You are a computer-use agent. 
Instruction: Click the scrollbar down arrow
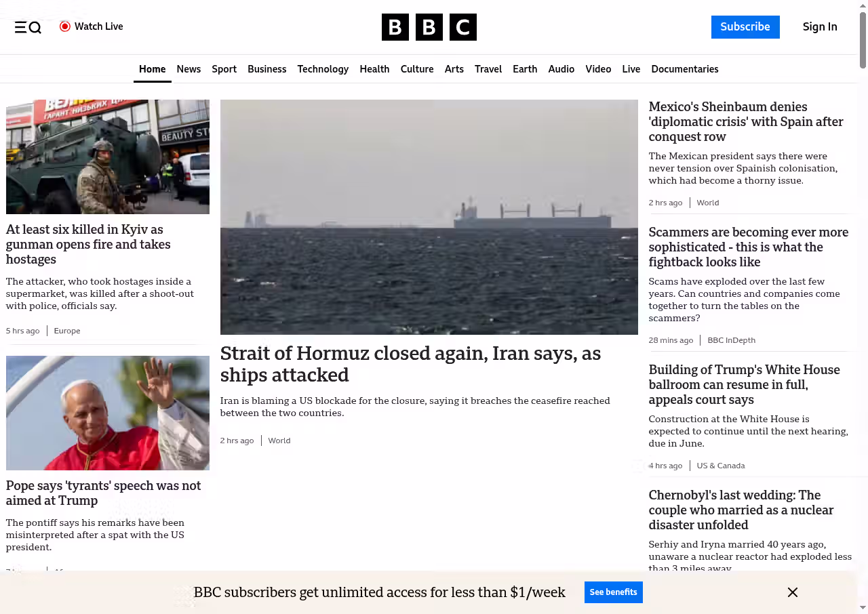[x=863, y=607]
